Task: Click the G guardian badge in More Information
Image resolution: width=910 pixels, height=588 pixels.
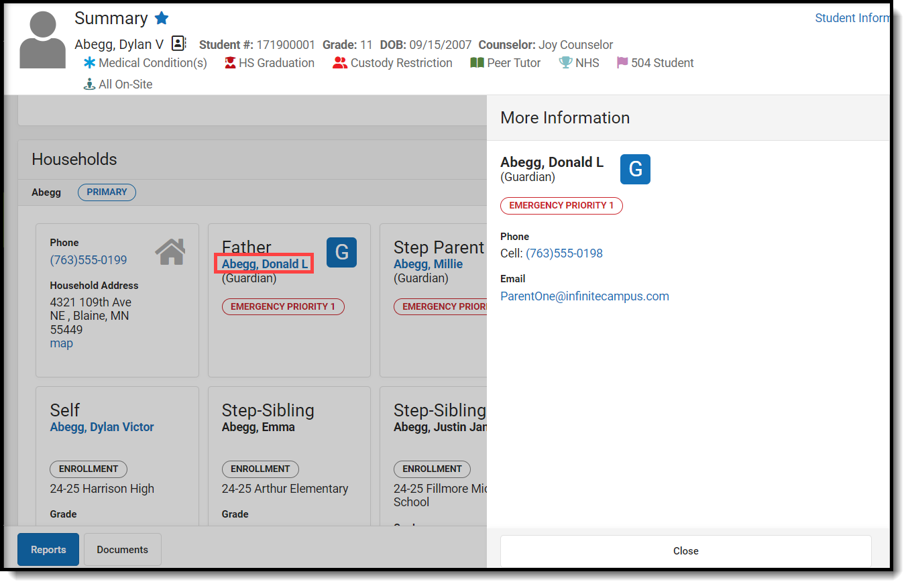Action: point(635,169)
